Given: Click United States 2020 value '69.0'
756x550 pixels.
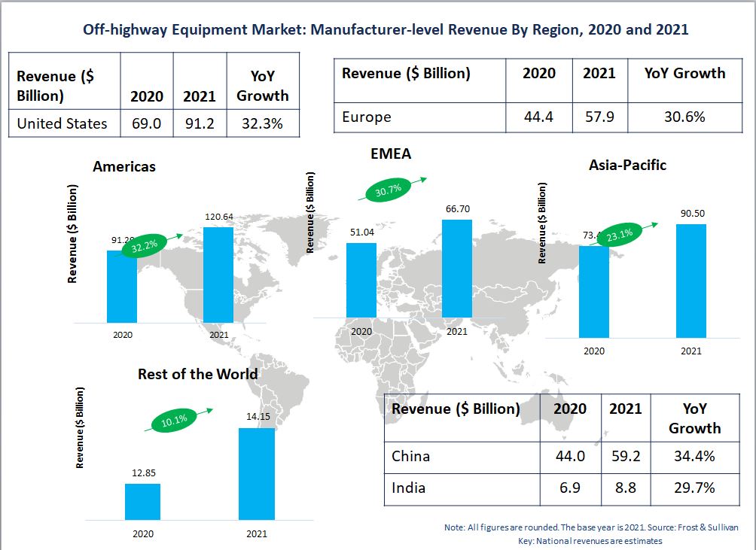Looking at the screenshot, I should (x=147, y=124).
